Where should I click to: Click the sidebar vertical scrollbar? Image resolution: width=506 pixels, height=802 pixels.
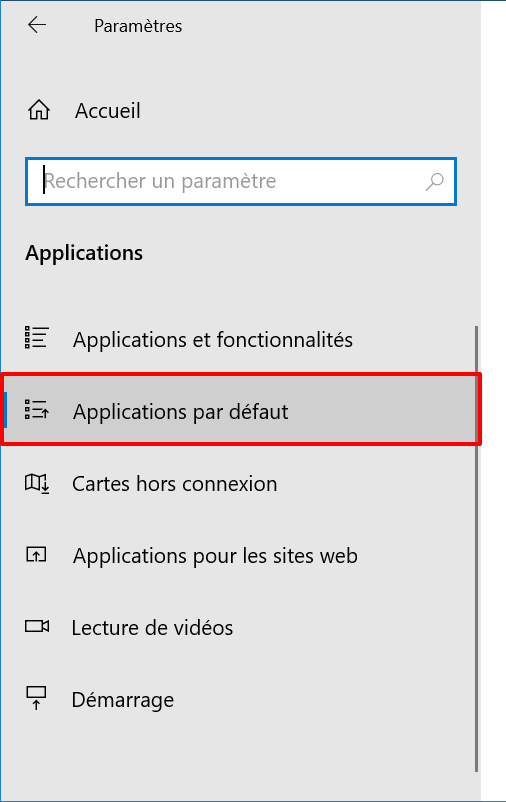click(x=477, y=549)
